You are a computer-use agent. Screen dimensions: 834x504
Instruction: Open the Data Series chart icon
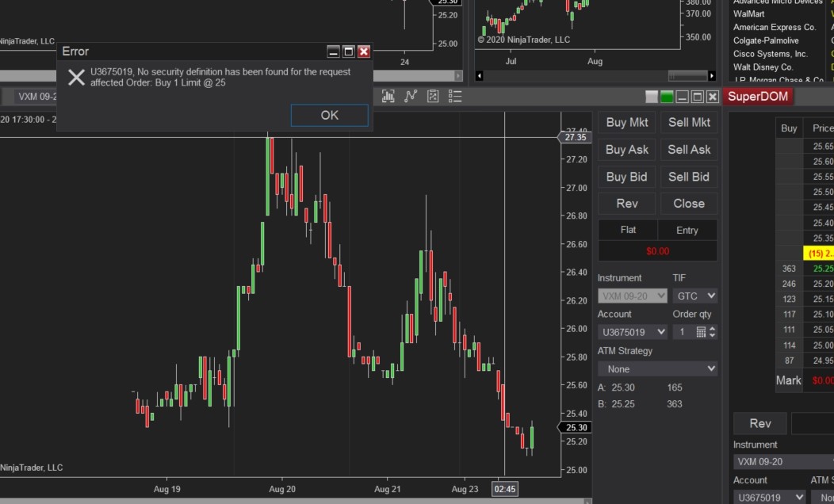point(388,96)
